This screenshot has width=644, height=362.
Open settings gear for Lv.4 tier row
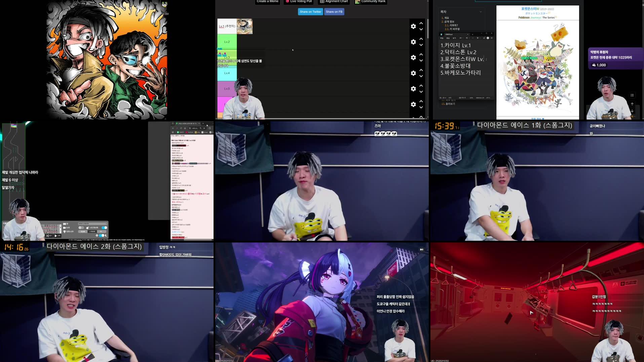(x=413, y=73)
